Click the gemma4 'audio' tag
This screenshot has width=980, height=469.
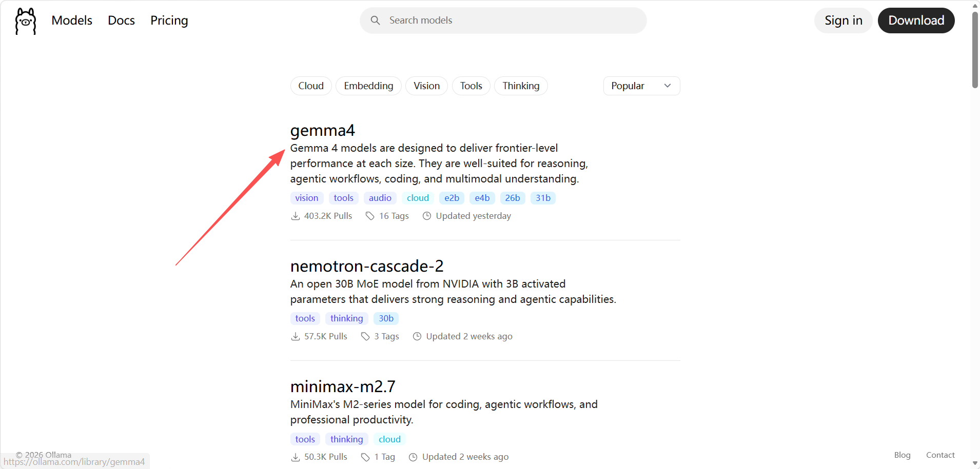point(380,198)
